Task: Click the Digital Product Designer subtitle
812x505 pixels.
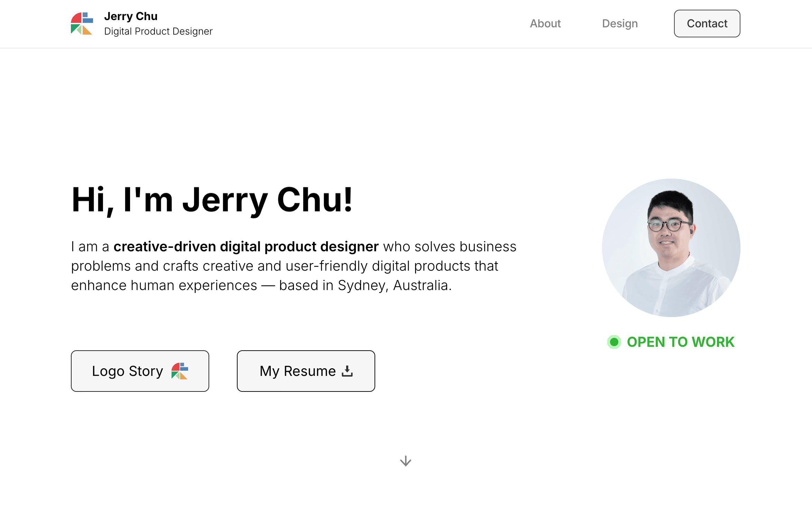Action: pos(158,31)
